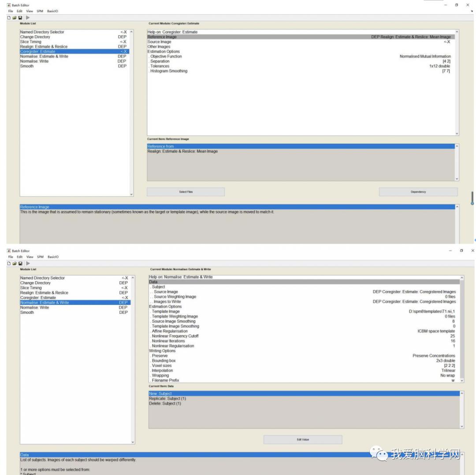Click New Batch icon in bottom window toolbar
This screenshot has width=476, height=475.
pyautogui.click(x=9, y=263)
